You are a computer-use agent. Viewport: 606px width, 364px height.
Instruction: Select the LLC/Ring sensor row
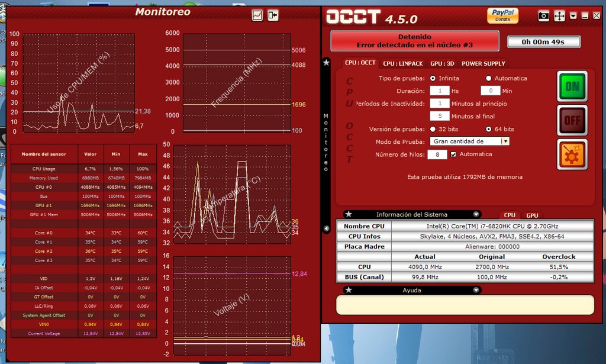point(83,306)
